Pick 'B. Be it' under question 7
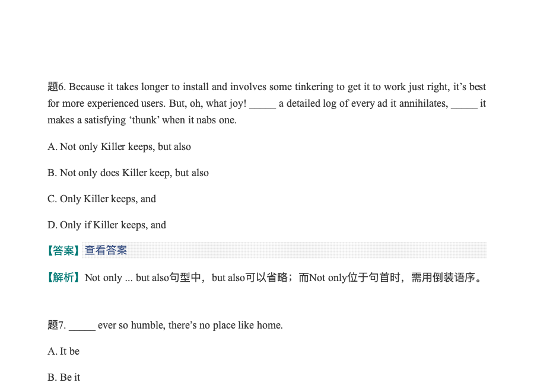Screen dimensions: 534x392 pos(64,377)
